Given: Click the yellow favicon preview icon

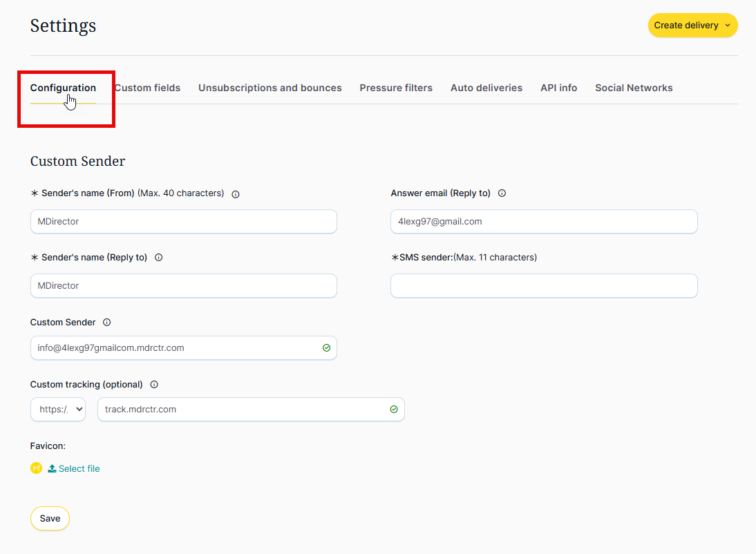Looking at the screenshot, I should pyautogui.click(x=37, y=468).
